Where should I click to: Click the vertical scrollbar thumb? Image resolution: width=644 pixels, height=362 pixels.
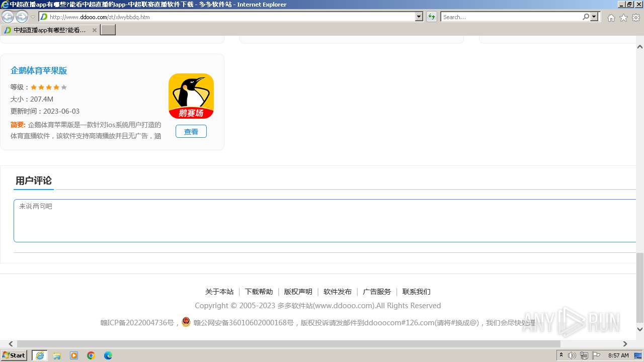640,288
